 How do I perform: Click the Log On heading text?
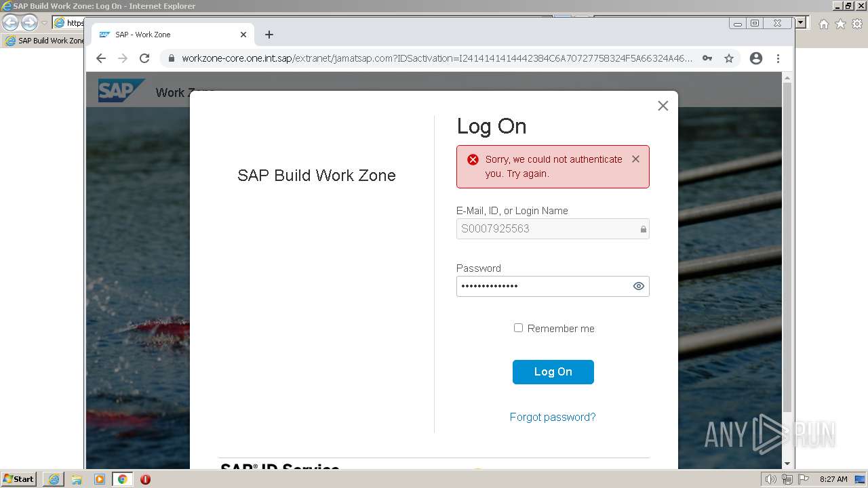point(492,126)
